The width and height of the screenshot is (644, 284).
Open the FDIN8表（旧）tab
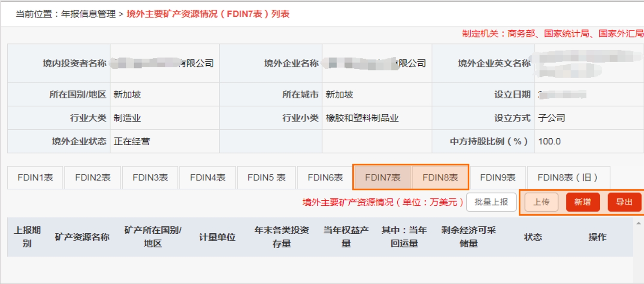(x=562, y=177)
